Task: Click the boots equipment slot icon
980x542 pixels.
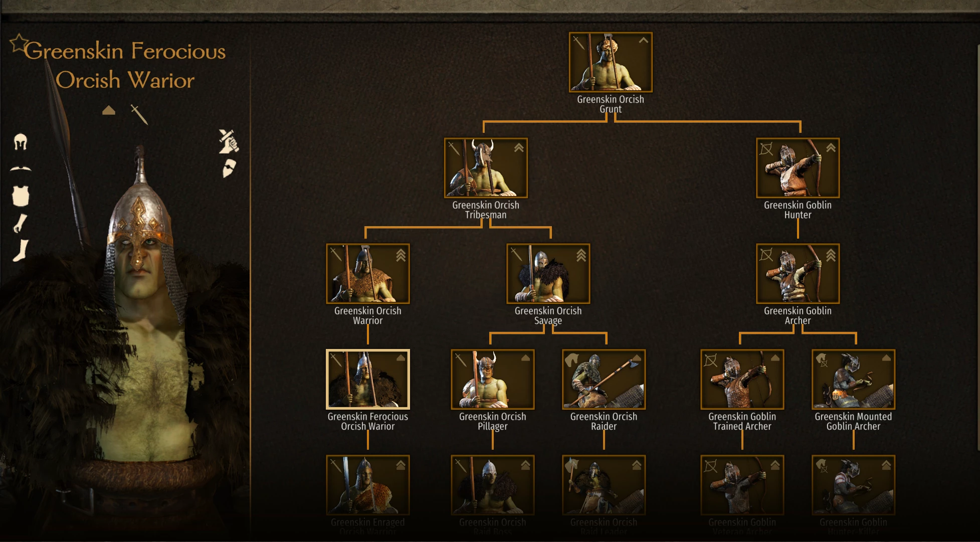Action: (21, 250)
